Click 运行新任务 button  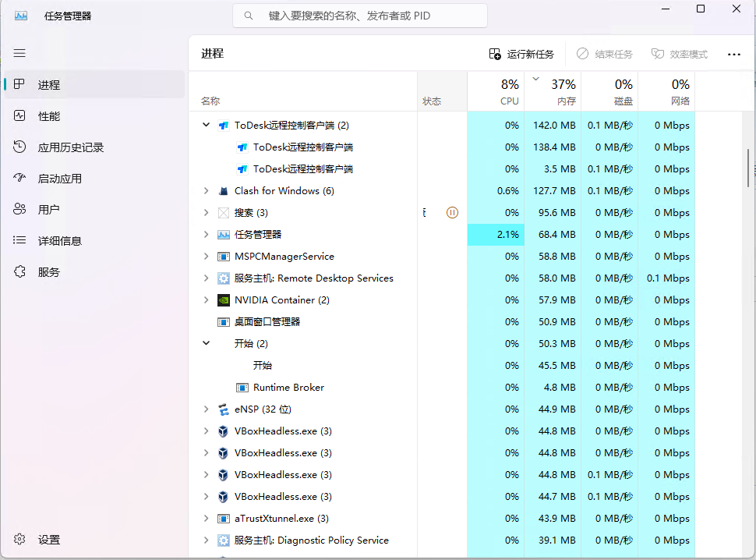coord(521,55)
